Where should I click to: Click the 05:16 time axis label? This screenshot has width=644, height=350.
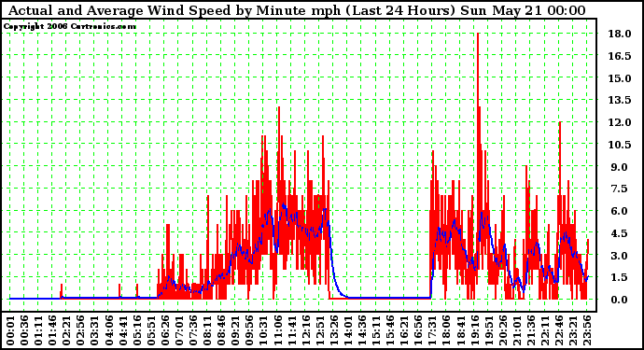(x=137, y=330)
